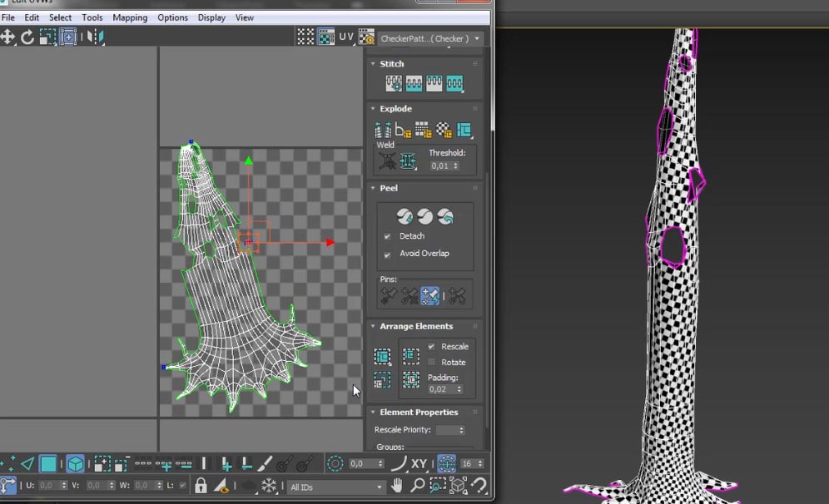Click the Zoom magnifier tool
The image size is (829, 504).
click(418, 486)
